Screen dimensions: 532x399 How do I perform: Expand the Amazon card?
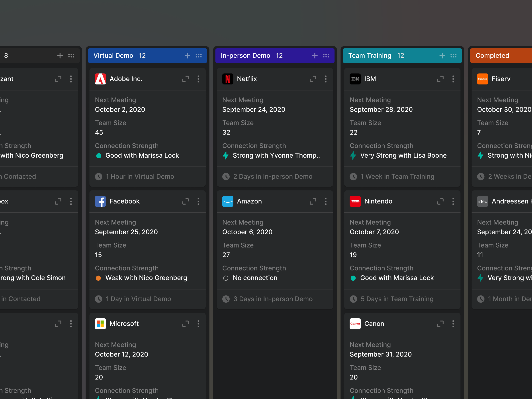pyautogui.click(x=313, y=201)
